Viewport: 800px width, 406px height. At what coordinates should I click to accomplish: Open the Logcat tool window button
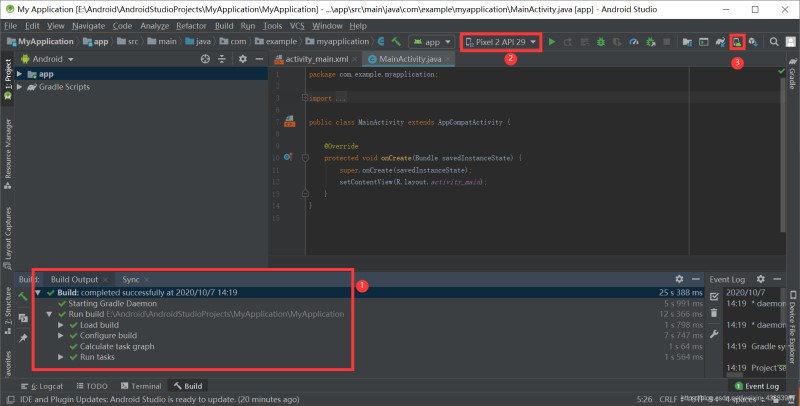[44, 385]
